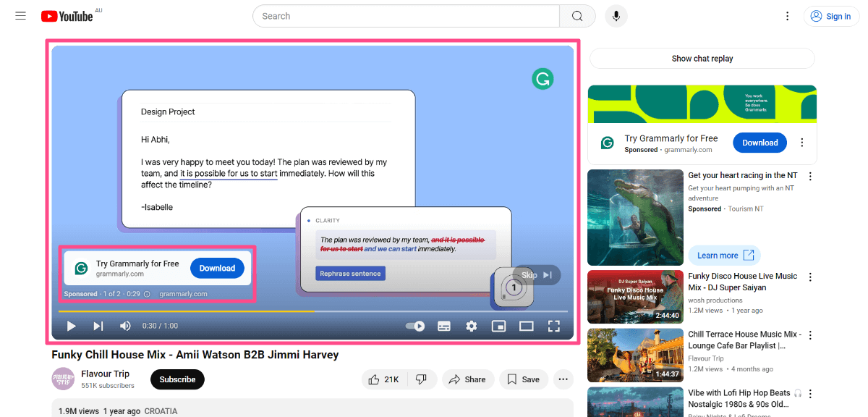Screen dimensions: 868x417
Task: Toggle theater mode
Action: [x=526, y=327]
